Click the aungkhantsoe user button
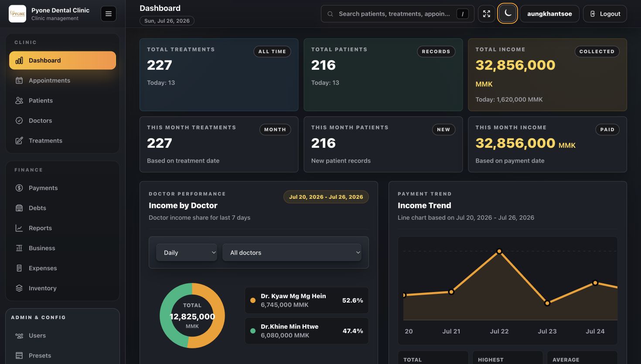Screen dimensions: 641x364 [549, 14]
